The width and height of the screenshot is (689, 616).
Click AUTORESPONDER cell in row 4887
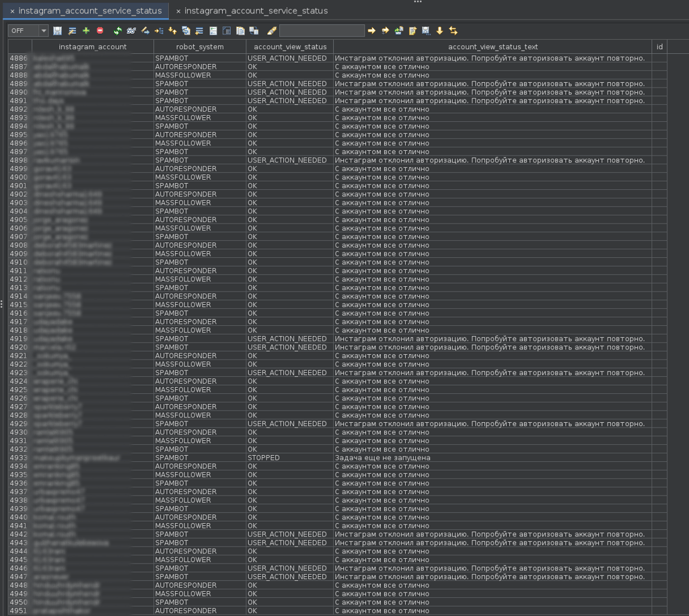(x=200, y=67)
